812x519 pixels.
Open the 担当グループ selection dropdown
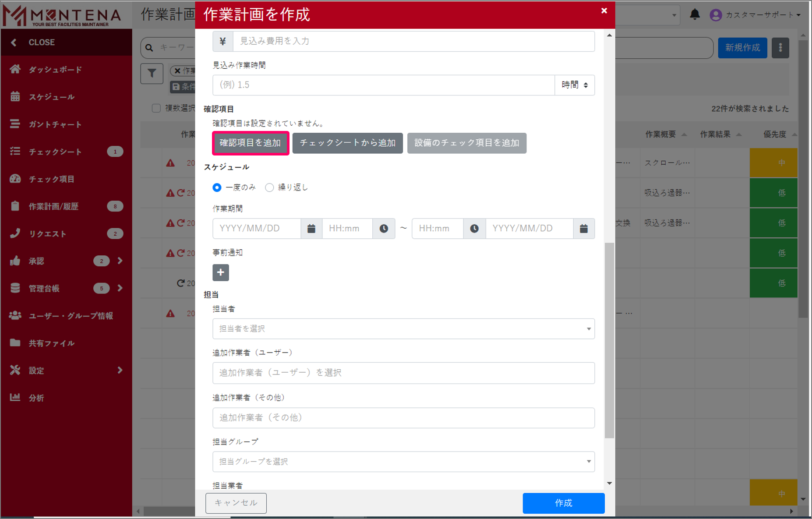click(x=403, y=462)
